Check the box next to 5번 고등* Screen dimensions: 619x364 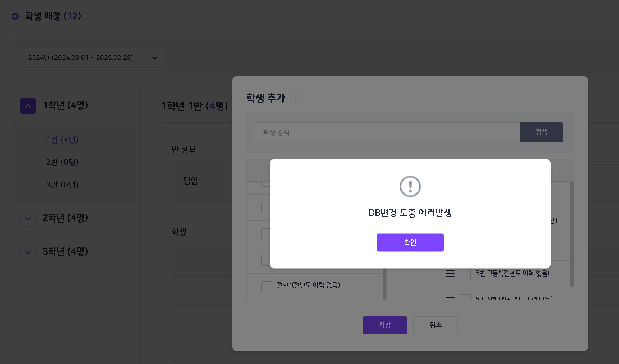pos(465,274)
